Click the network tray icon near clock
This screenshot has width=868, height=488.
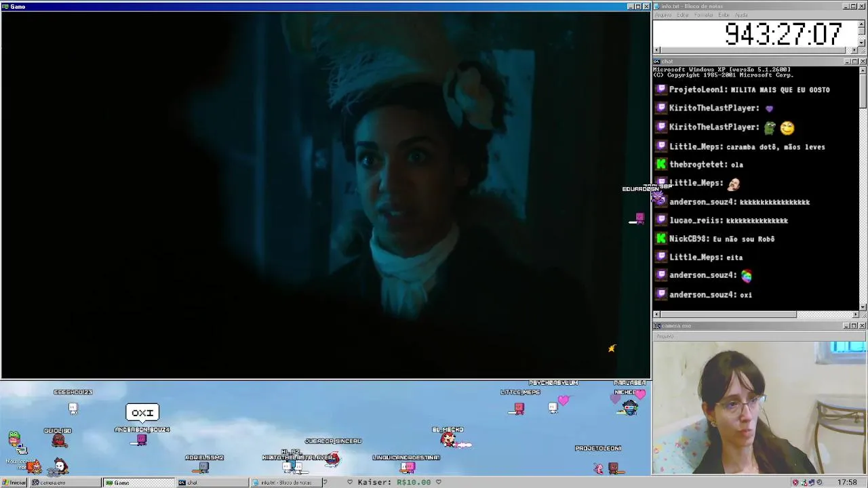tap(811, 483)
